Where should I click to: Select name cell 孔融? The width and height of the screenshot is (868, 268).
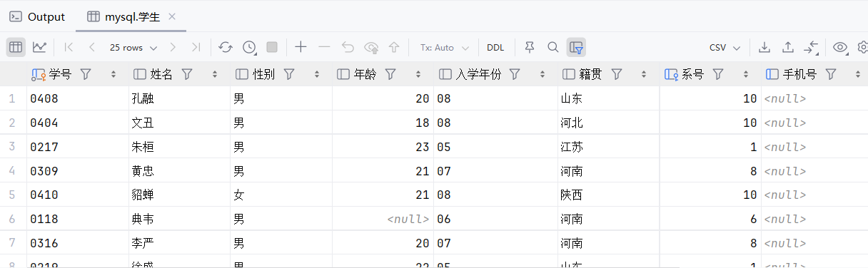180,98
